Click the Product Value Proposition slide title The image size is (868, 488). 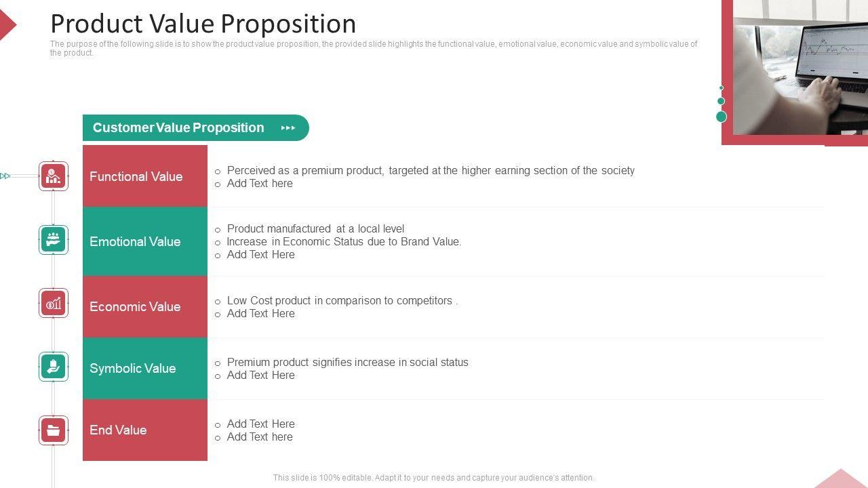(203, 24)
